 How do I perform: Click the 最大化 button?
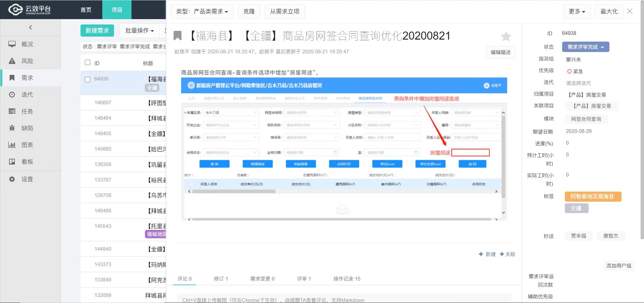pos(609,11)
